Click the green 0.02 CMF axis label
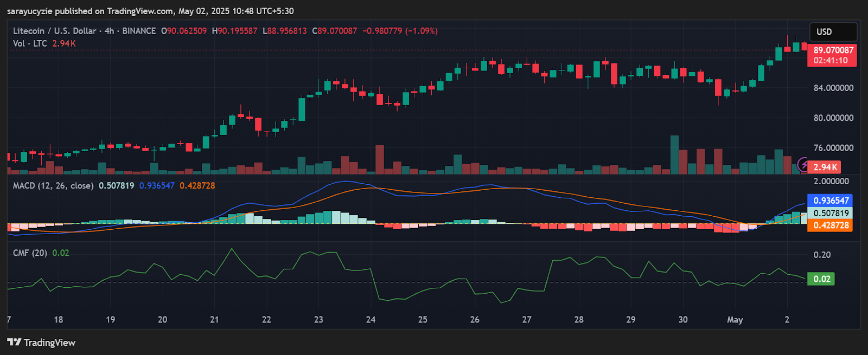868x355 pixels. tap(821, 279)
